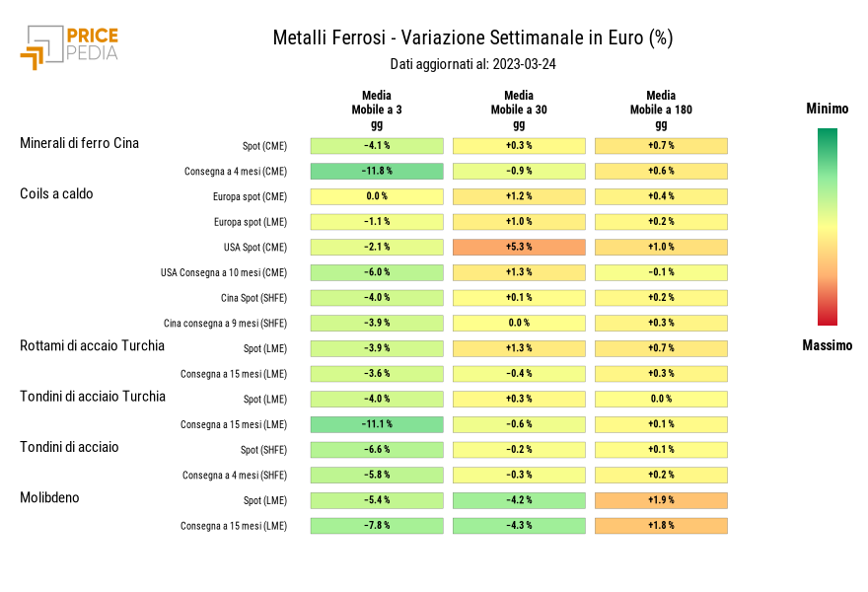Select the Tondini di acciaio Turchia label

coord(93,396)
